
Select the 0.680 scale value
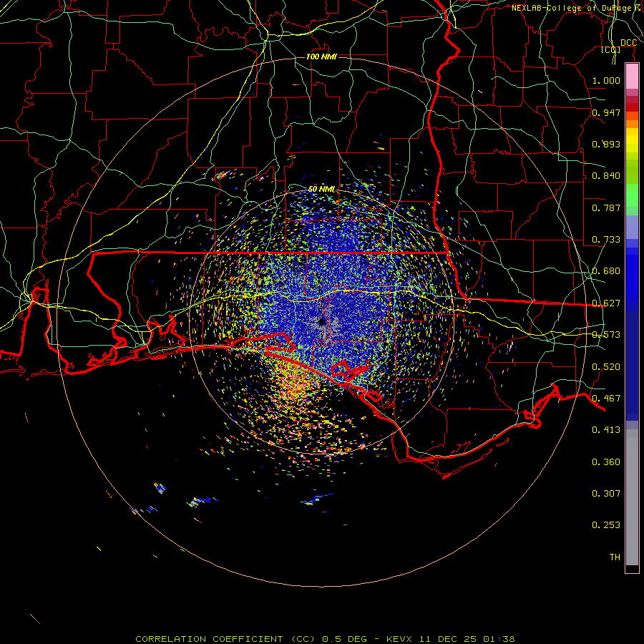pyautogui.click(x=606, y=270)
